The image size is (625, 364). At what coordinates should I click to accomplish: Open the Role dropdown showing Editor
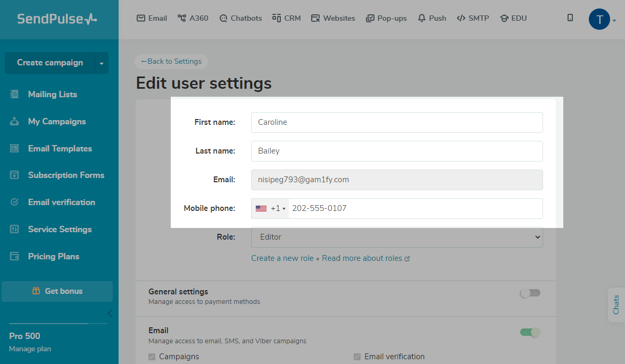coord(397,237)
